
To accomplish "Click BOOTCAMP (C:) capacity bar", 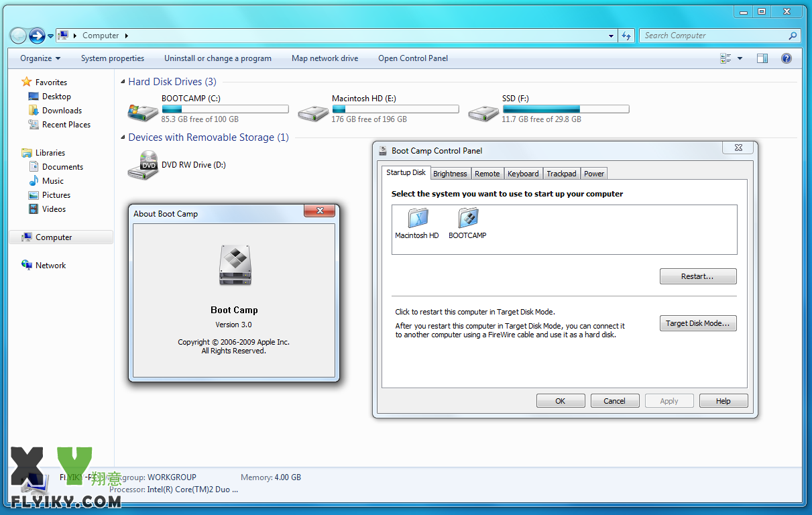I will click(225, 109).
